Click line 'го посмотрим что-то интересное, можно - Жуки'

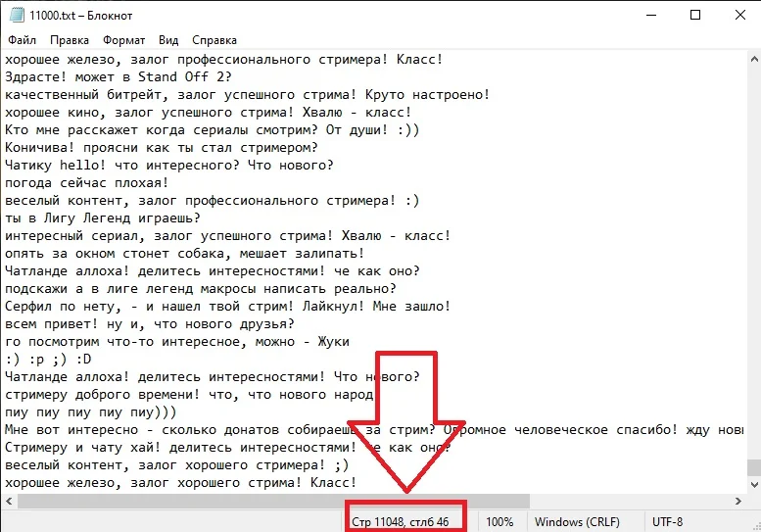tap(176, 342)
